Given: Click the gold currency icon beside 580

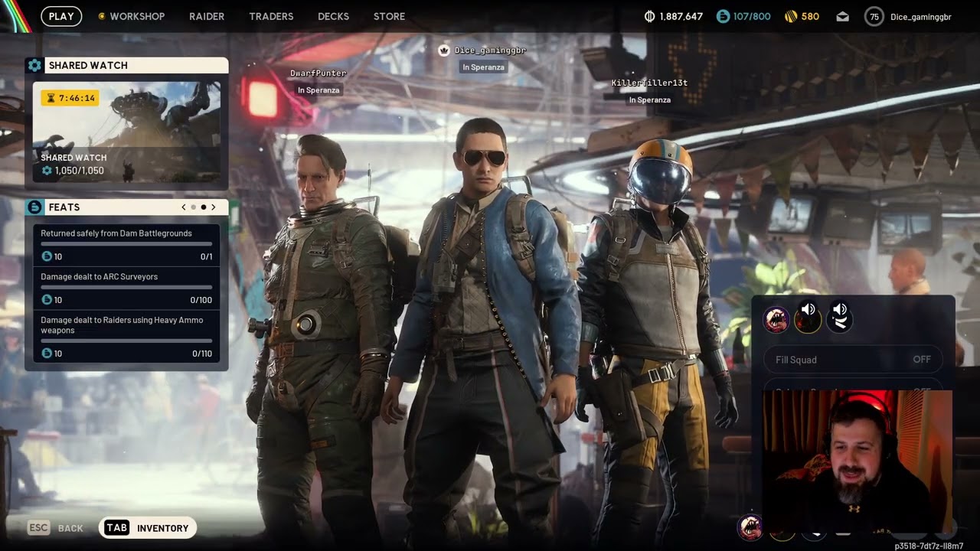Looking at the screenshot, I should [791, 16].
